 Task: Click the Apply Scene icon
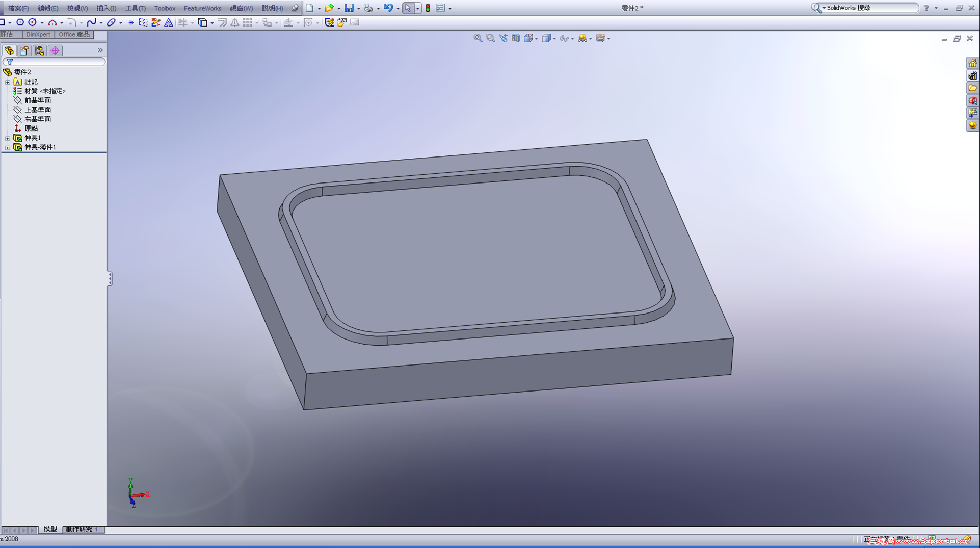(582, 38)
